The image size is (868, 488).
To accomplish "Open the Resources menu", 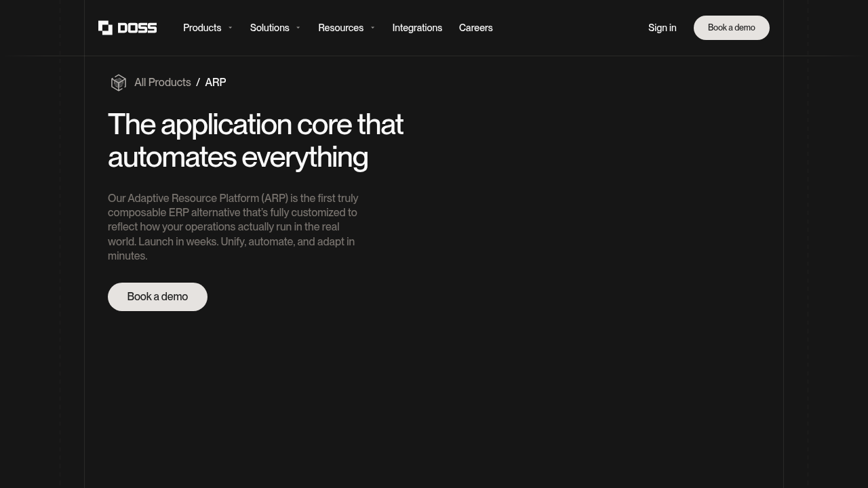I will click(x=340, y=28).
